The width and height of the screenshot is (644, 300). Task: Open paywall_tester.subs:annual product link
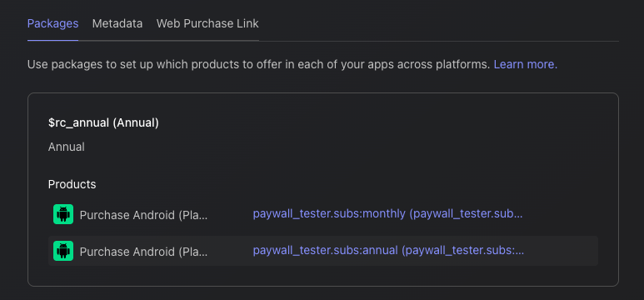(388, 250)
